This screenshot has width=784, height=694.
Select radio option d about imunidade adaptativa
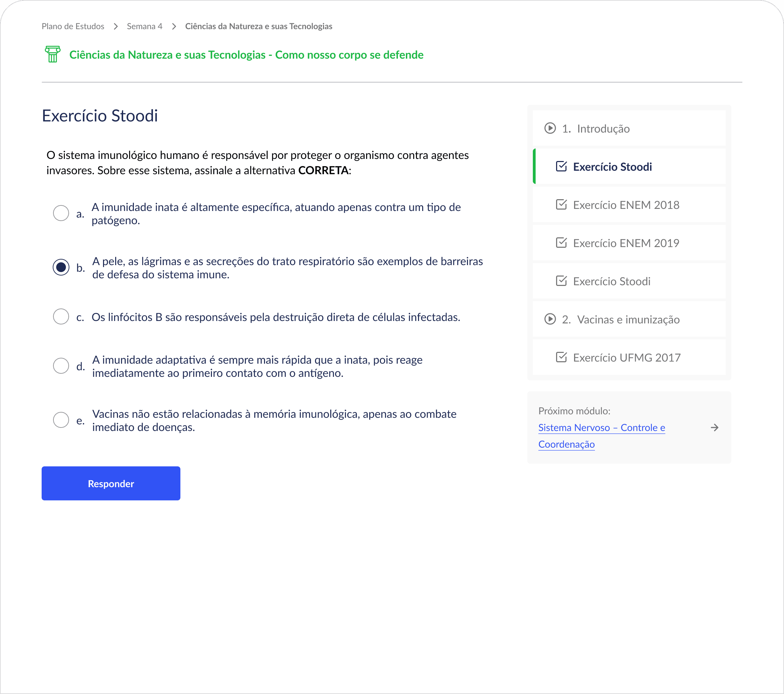(61, 366)
